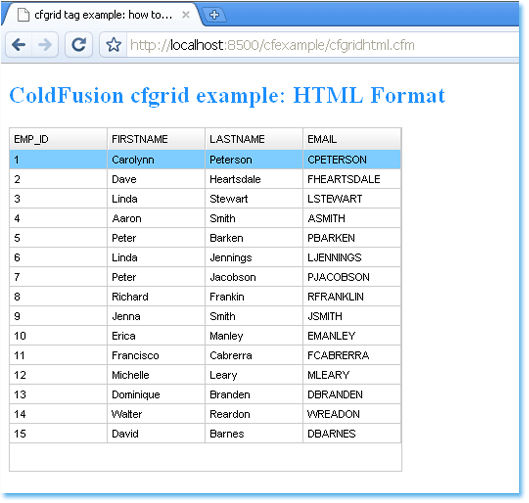This screenshot has width=529, height=503.
Task: Select the Aaron first name cell
Action: tap(156, 218)
